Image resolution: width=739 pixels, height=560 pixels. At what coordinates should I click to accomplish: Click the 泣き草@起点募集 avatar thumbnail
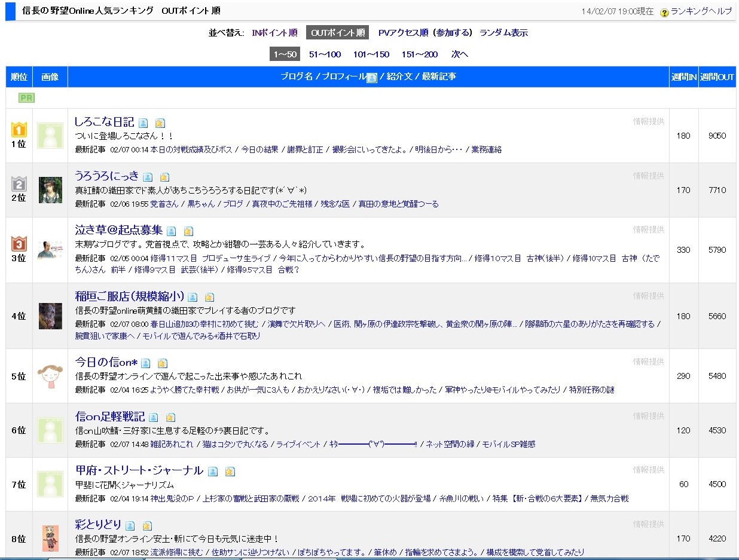[x=50, y=250]
